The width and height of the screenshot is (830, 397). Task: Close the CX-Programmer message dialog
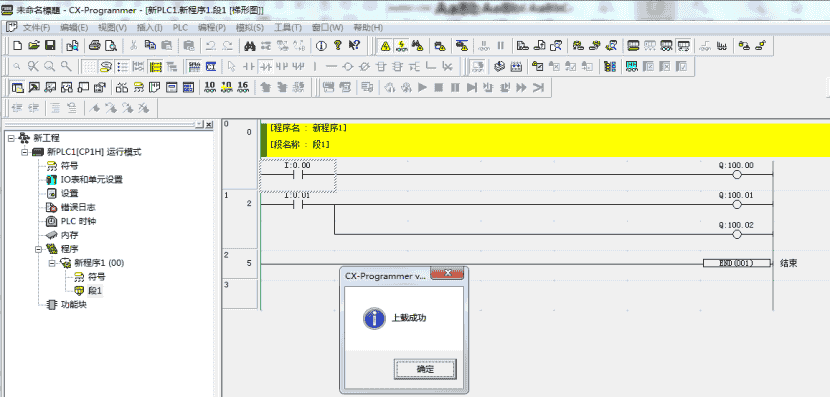tap(447, 273)
